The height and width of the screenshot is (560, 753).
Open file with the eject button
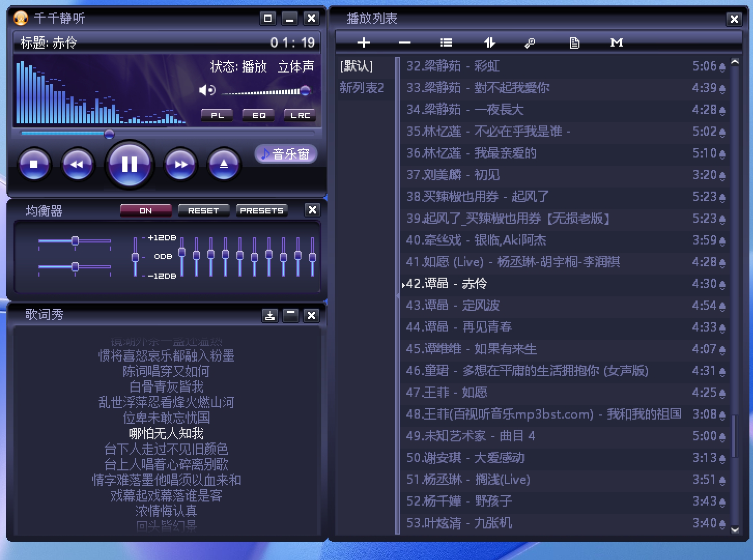pyautogui.click(x=224, y=165)
